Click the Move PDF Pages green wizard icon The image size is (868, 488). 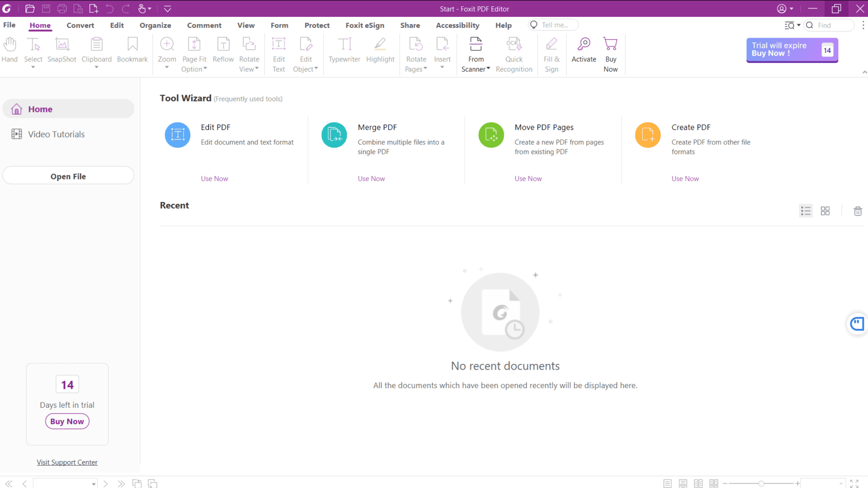click(x=491, y=135)
